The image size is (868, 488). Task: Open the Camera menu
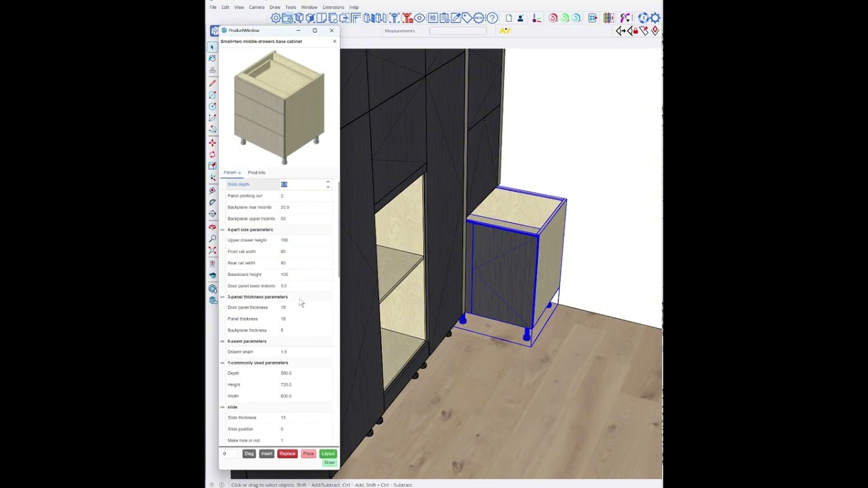pos(256,7)
